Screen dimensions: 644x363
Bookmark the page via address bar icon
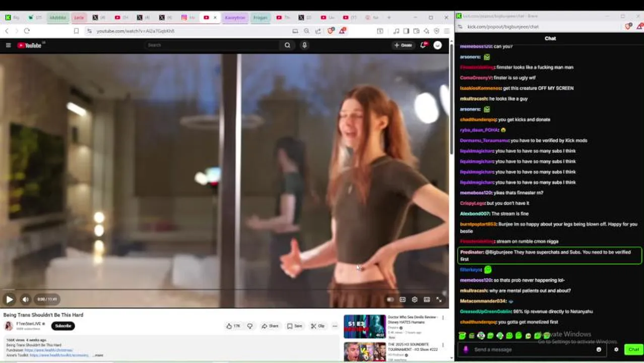tap(76, 31)
